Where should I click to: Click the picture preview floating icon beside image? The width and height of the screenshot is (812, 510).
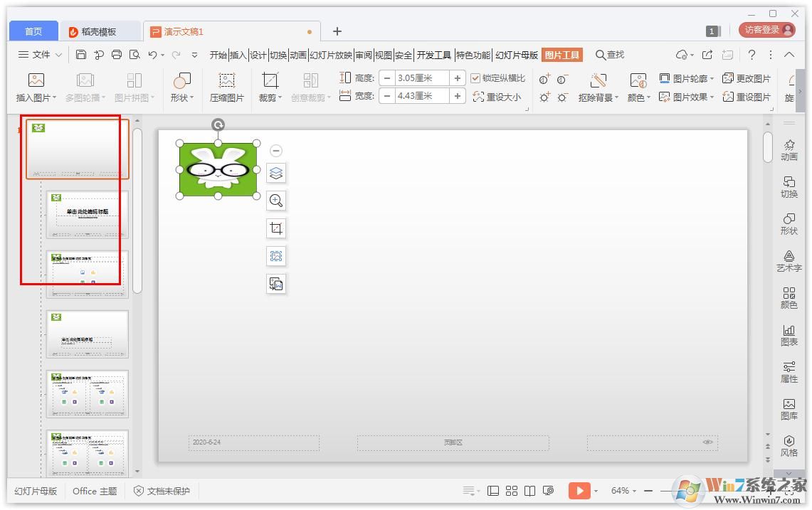[x=276, y=256]
